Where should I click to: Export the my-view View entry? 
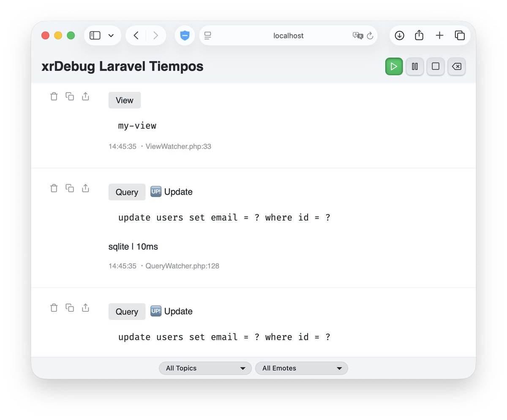(85, 96)
